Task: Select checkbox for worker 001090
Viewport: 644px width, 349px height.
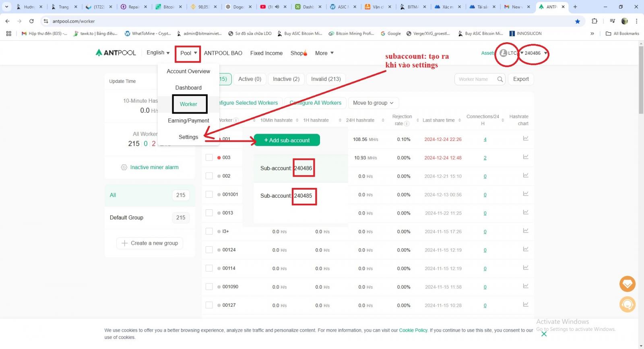Action: pos(209,287)
